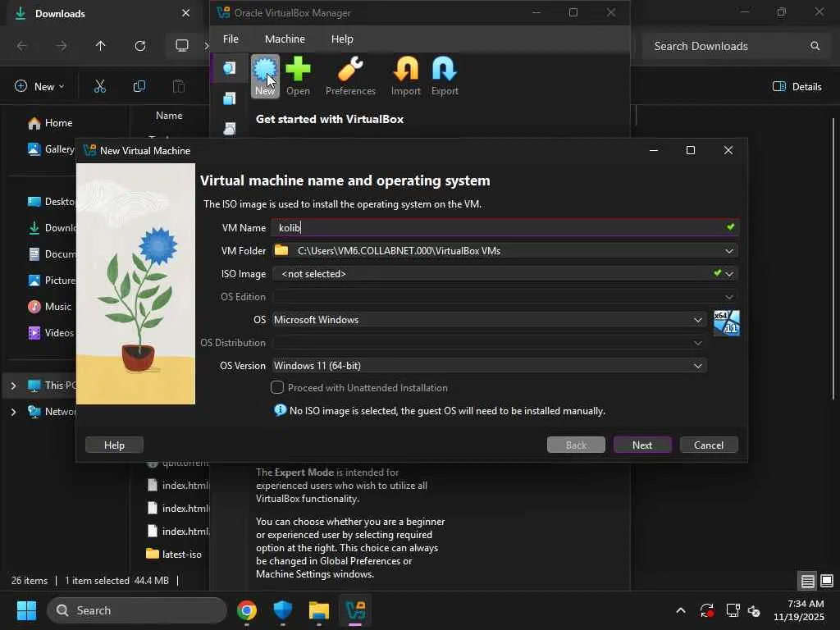Open the OS Version dropdown
This screenshot has width=840, height=630.
[x=489, y=366]
